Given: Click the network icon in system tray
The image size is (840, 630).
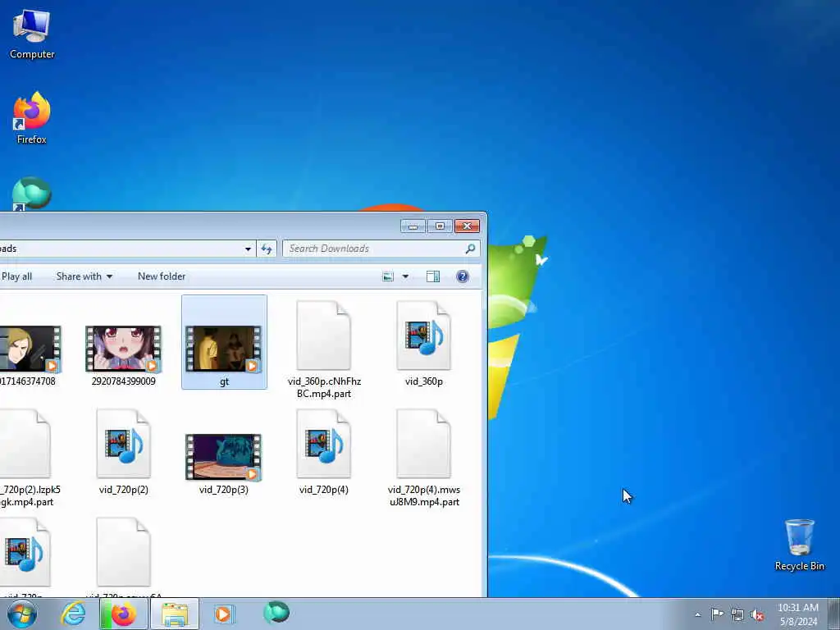Looking at the screenshot, I should tap(737, 615).
